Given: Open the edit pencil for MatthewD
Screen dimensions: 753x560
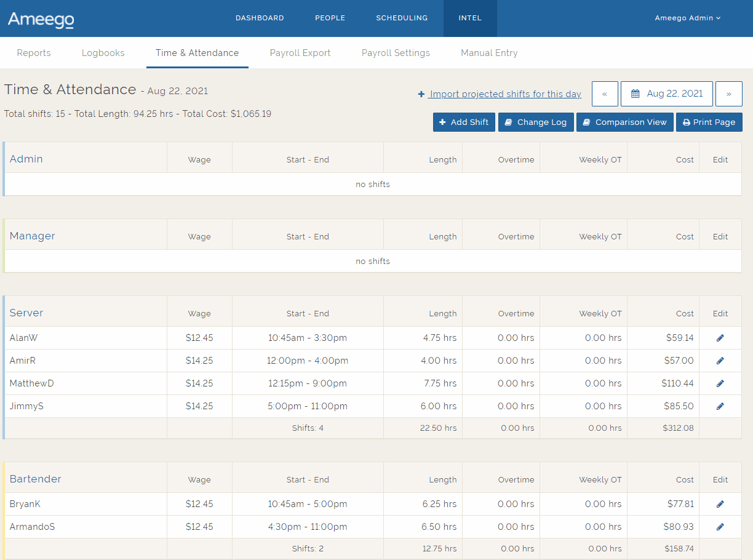Looking at the screenshot, I should pyautogui.click(x=720, y=383).
